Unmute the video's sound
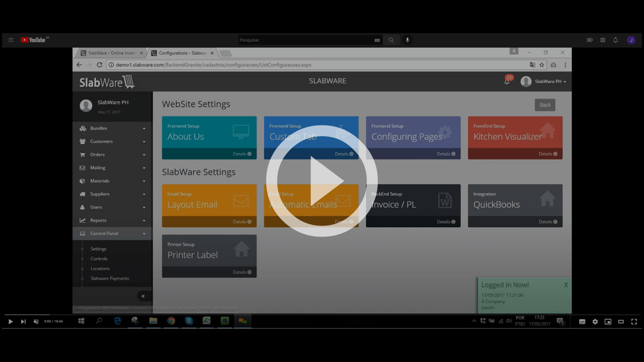 coord(36,321)
